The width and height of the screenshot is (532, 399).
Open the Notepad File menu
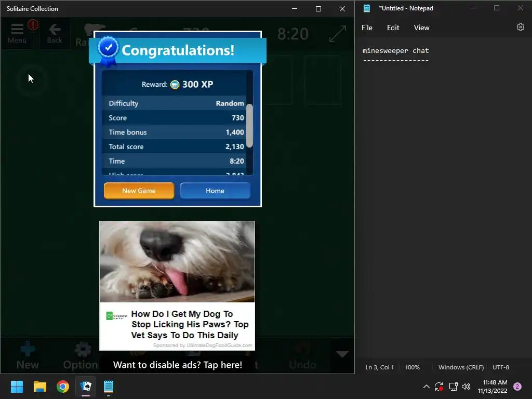[367, 28]
